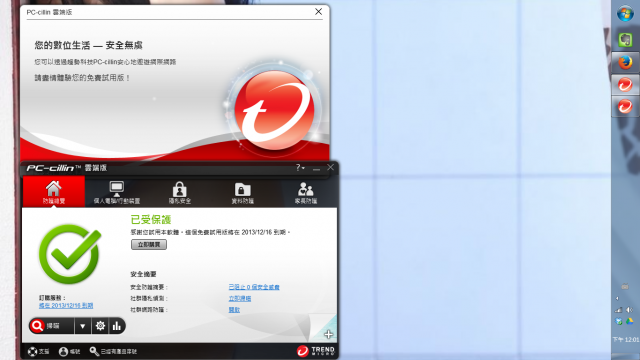
Task: Click the social privacy scan link 立即連結
Action: [240, 299]
